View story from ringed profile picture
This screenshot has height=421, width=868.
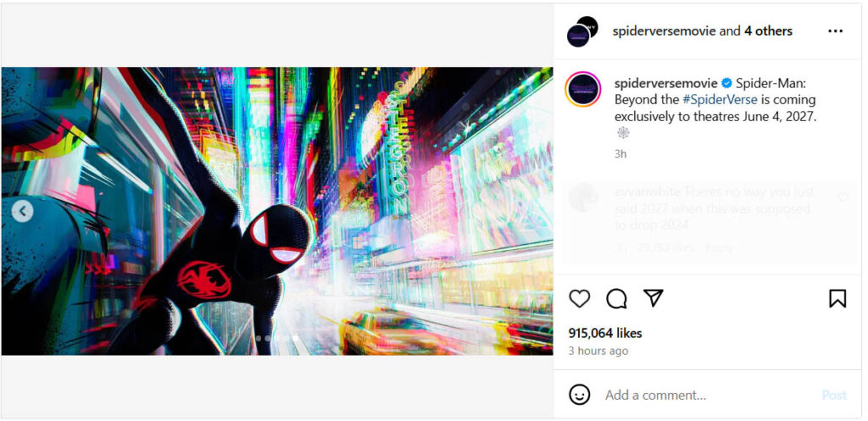click(583, 89)
